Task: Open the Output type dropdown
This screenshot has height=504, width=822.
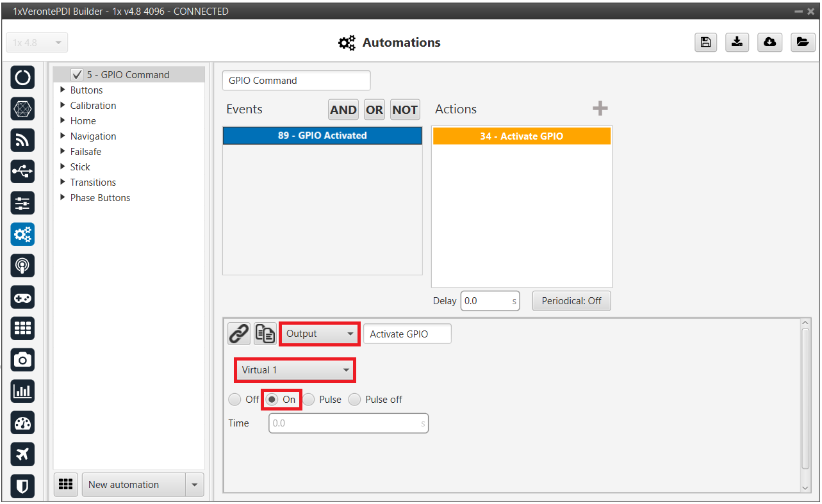Action: pyautogui.click(x=320, y=334)
